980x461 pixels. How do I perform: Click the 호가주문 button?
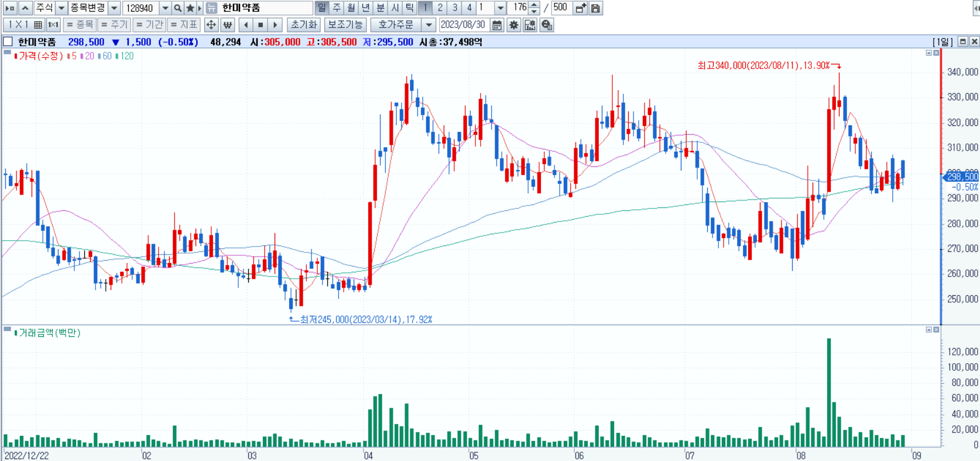pyautogui.click(x=396, y=25)
